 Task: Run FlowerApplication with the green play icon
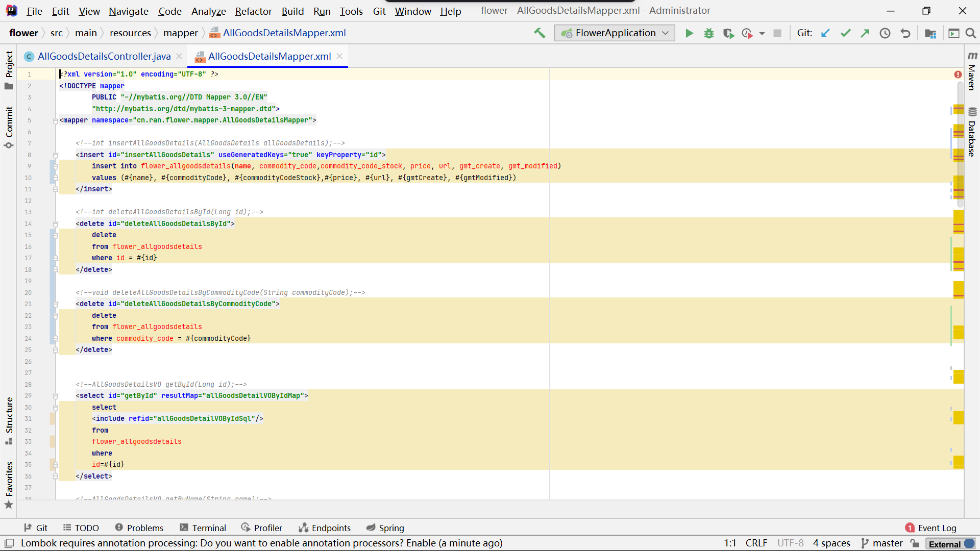pyautogui.click(x=689, y=33)
